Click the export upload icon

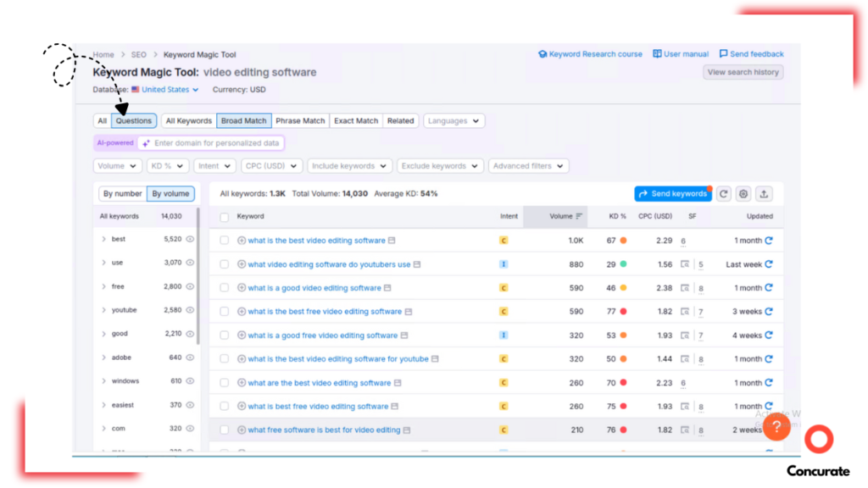point(764,194)
